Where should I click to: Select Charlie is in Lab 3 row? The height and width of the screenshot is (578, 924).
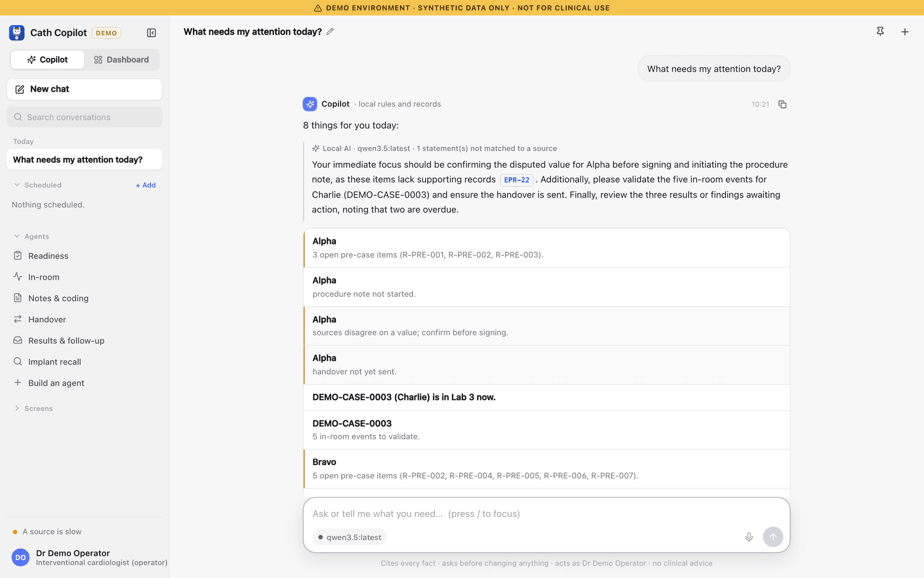tap(547, 397)
